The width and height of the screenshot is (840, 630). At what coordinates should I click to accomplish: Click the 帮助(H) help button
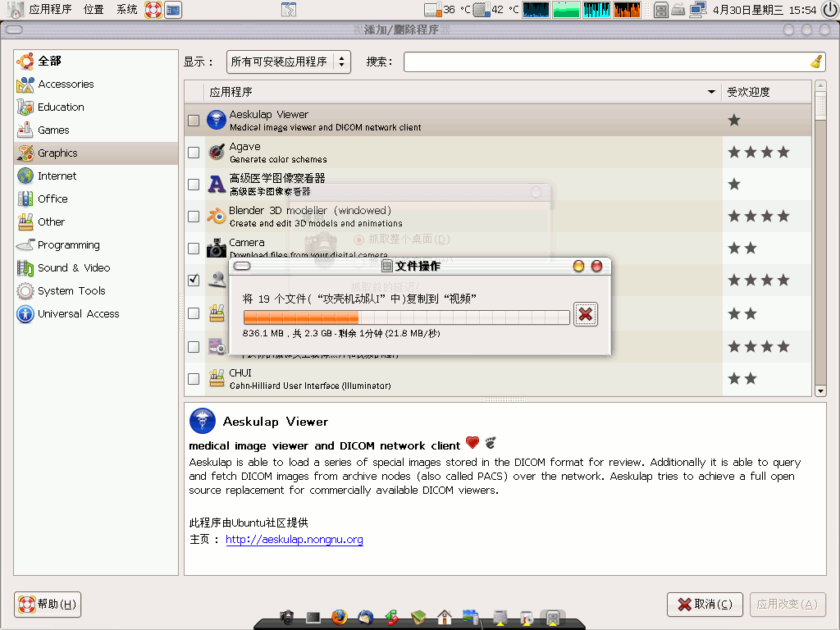pos(48,605)
